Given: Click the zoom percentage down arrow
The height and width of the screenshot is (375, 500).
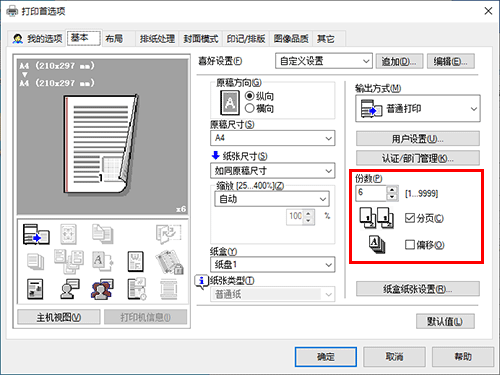Looking at the screenshot, I should (x=309, y=221).
